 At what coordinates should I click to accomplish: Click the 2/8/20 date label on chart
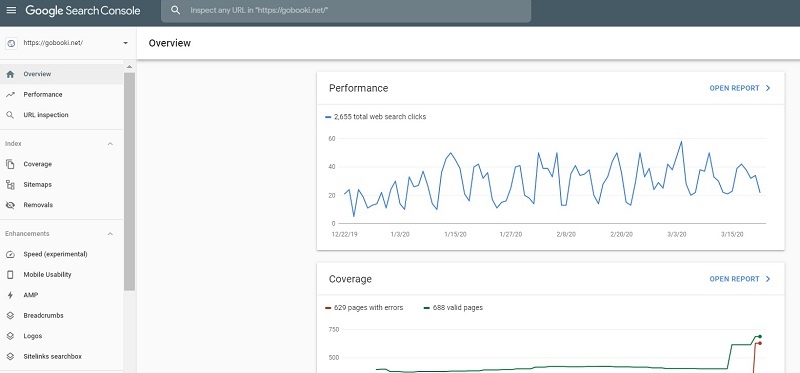(x=566, y=234)
